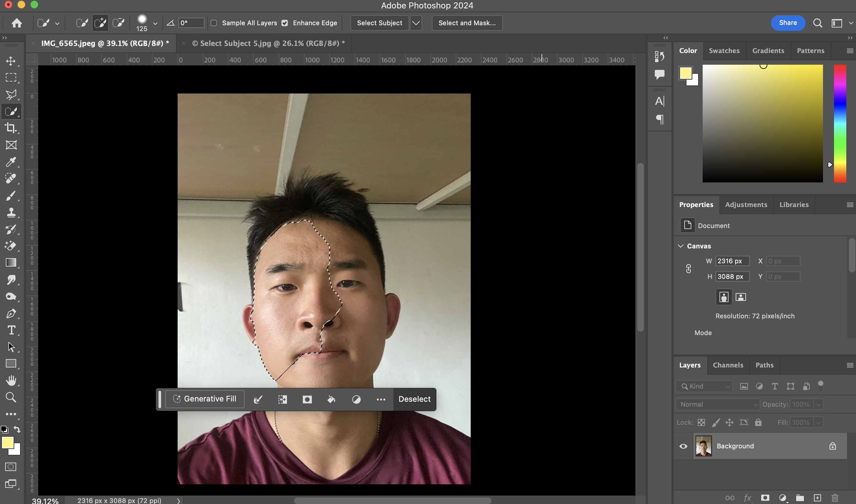
Task: Select the Pen tool
Action: (11, 313)
